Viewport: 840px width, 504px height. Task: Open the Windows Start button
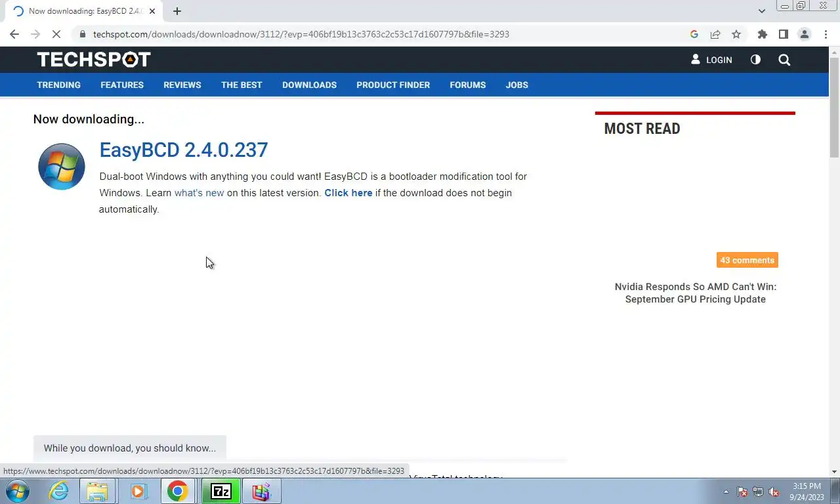18,491
